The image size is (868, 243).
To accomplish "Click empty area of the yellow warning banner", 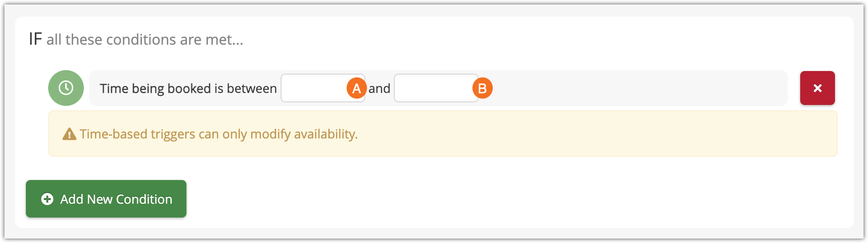I will [580, 134].
